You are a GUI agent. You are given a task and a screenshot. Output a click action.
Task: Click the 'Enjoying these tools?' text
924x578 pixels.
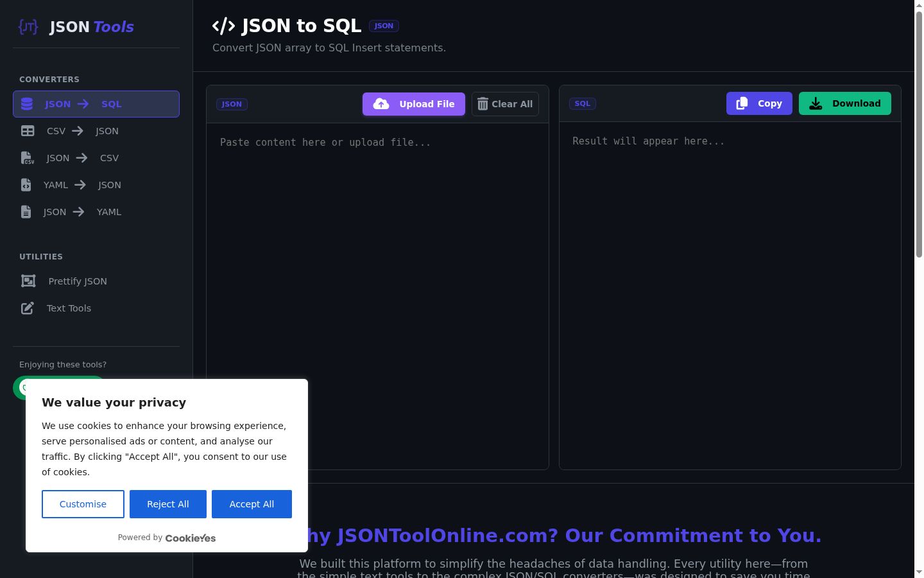[x=63, y=365]
